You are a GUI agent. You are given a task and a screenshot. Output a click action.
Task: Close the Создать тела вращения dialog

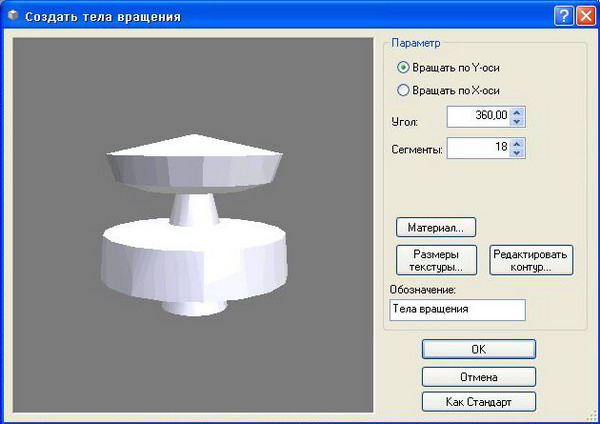tap(584, 15)
